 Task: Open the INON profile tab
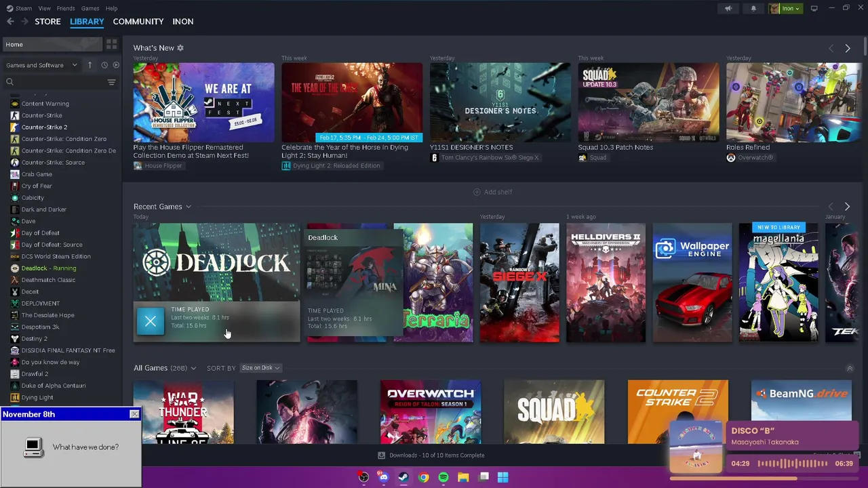183,22
